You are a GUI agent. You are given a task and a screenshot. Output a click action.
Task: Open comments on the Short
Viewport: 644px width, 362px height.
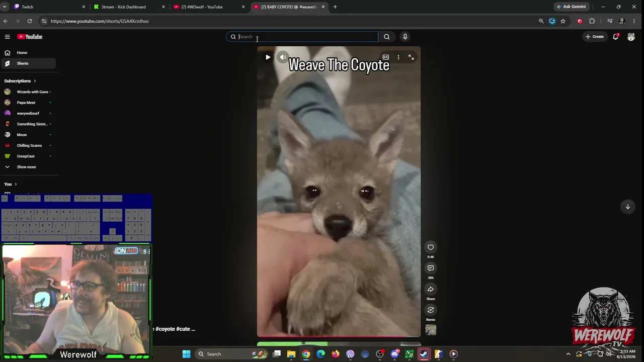coord(431,268)
